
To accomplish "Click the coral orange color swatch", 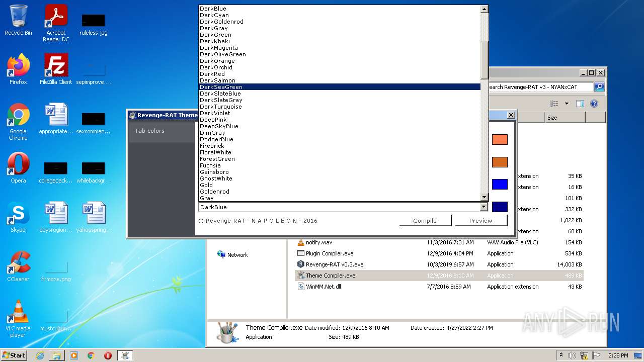I will pyautogui.click(x=500, y=139).
